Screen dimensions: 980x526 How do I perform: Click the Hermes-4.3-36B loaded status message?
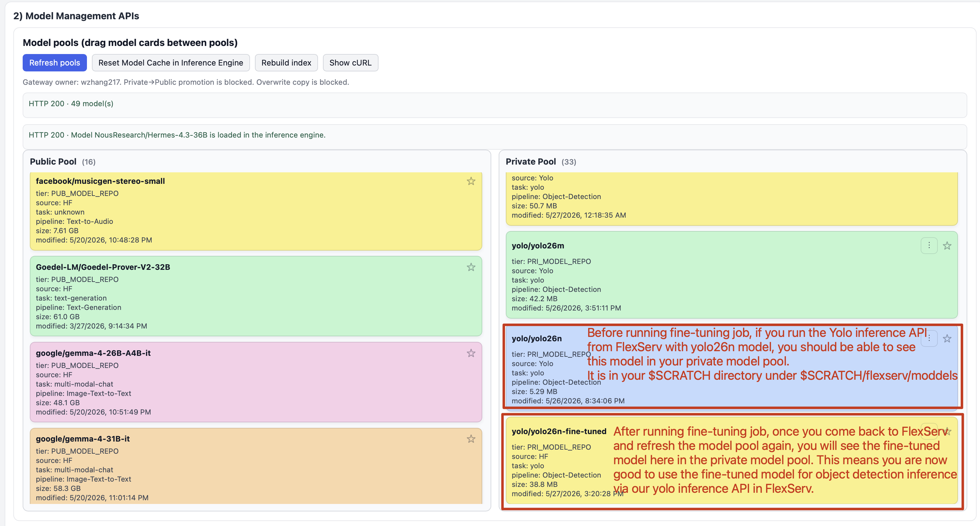pos(177,135)
